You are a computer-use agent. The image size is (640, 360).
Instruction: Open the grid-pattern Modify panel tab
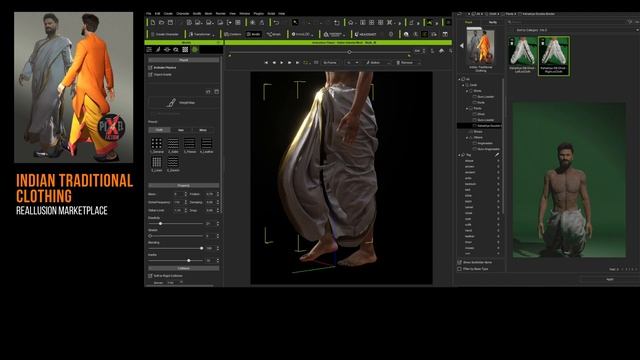(185, 50)
